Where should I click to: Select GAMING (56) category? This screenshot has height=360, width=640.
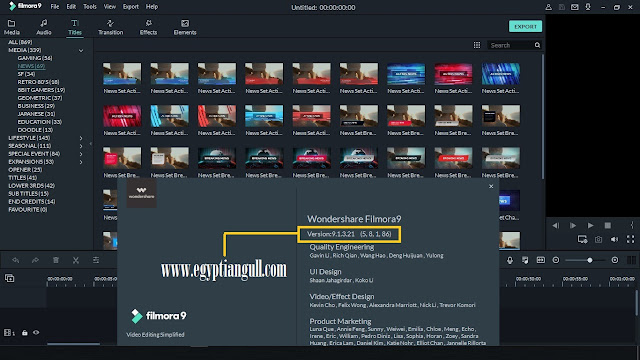(x=35, y=58)
